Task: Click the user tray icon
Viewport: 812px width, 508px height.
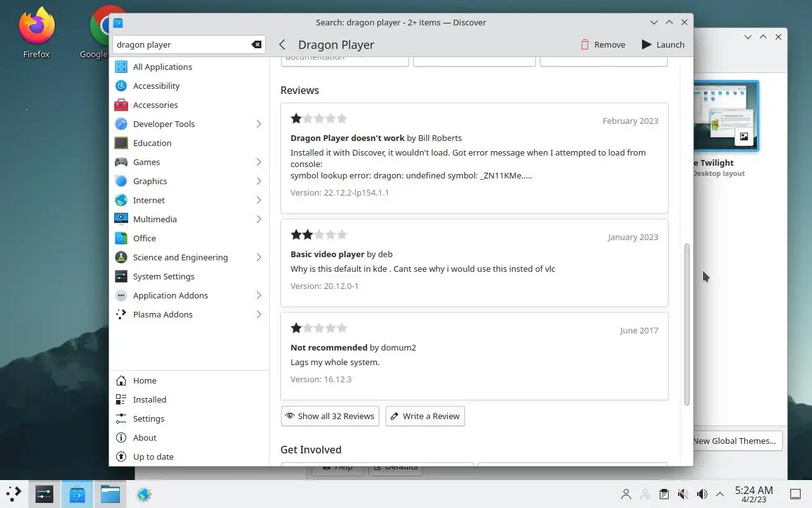Action: pyautogui.click(x=626, y=494)
